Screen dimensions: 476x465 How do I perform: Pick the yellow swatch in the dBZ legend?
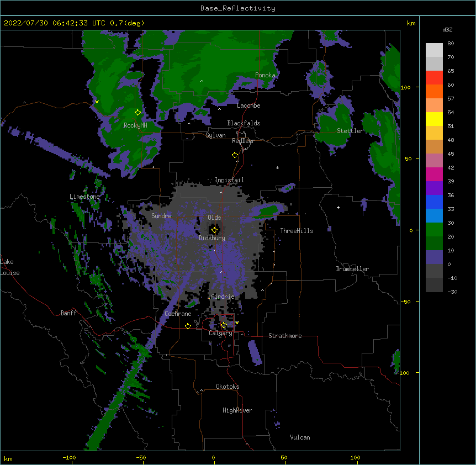(434, 119)
